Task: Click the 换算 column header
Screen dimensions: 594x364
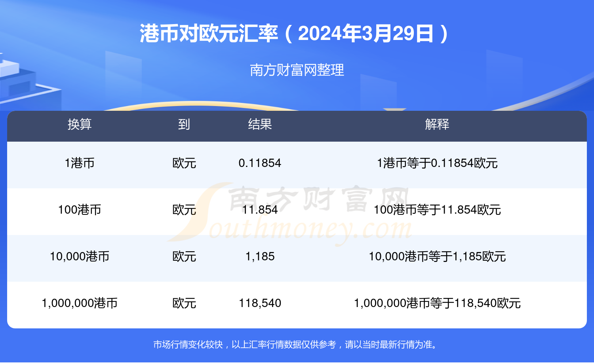Action: click(x=80, y=124)
